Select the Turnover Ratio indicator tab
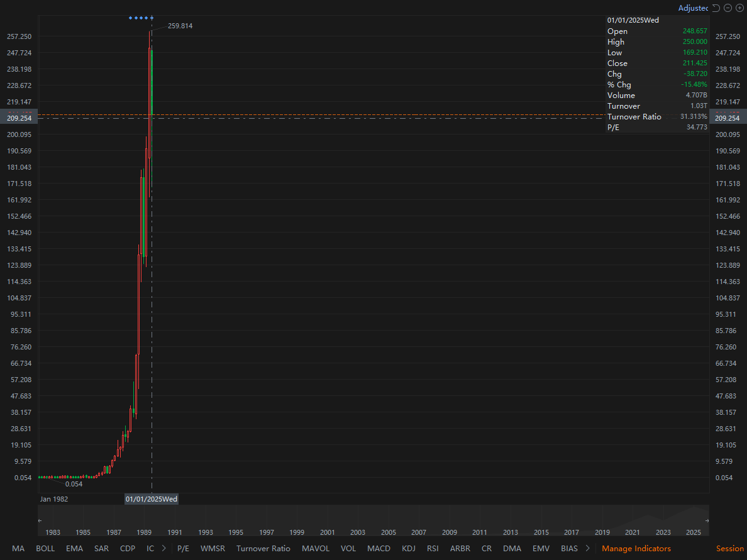Viewport: 747px width, 560px height. click(263, 549)
